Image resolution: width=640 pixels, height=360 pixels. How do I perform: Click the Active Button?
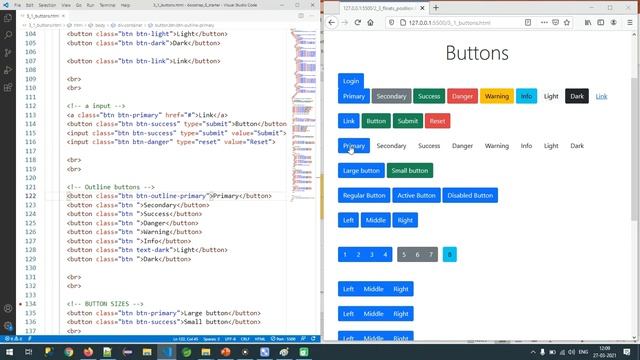click(x=416, y=196)
